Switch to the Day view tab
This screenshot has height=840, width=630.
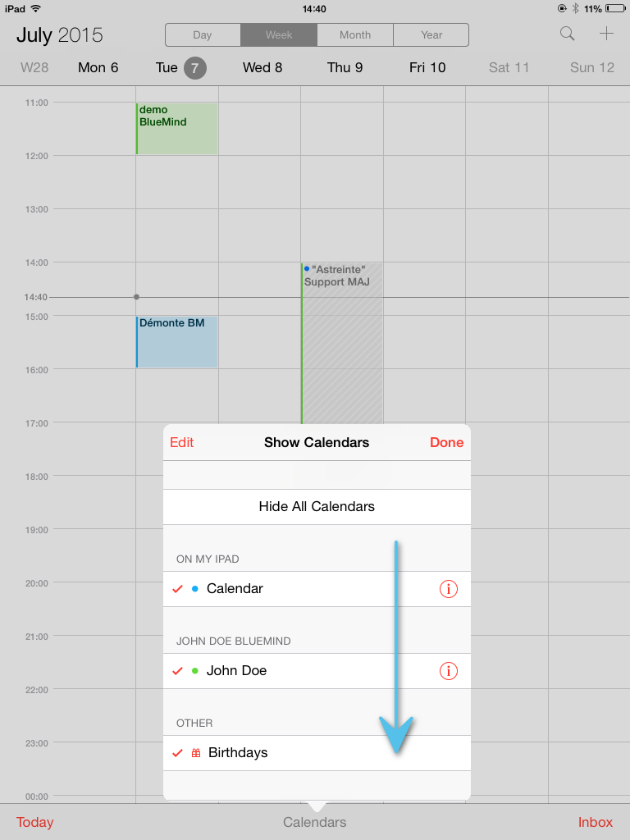pyautogui.click(x=203, y=34)
